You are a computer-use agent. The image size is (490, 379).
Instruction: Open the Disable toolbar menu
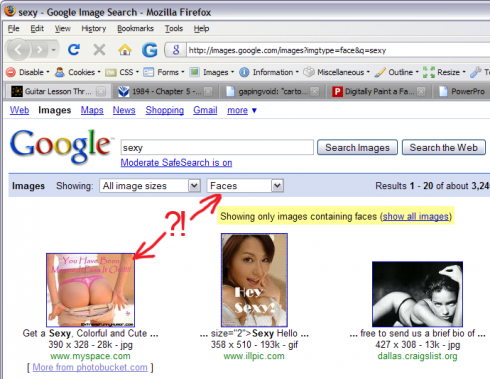(28, 72)
